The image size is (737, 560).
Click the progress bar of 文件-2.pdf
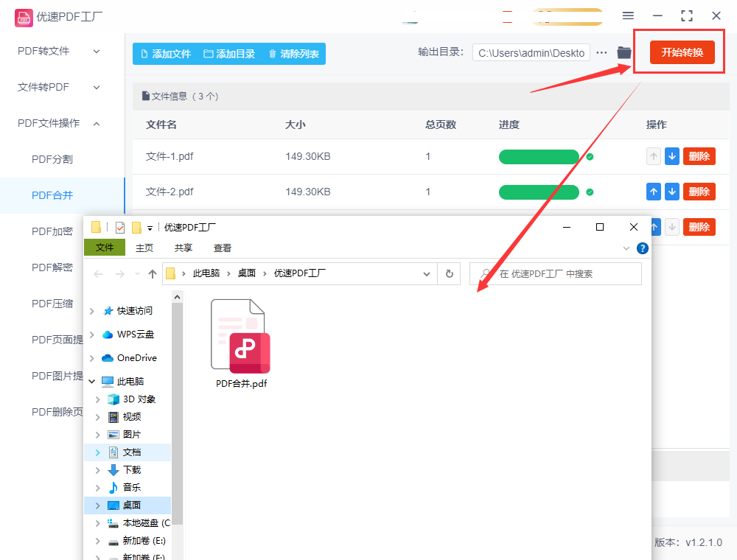[x=539, y=192]
